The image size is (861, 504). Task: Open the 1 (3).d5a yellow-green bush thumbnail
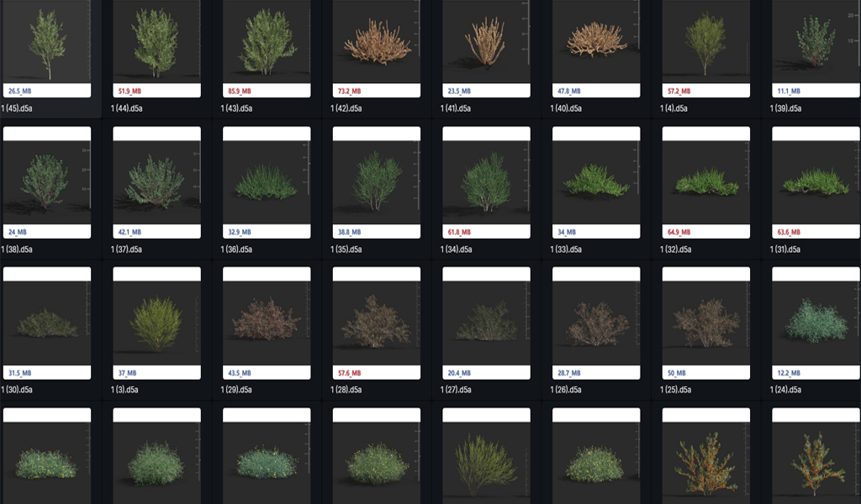coord(156,323)
